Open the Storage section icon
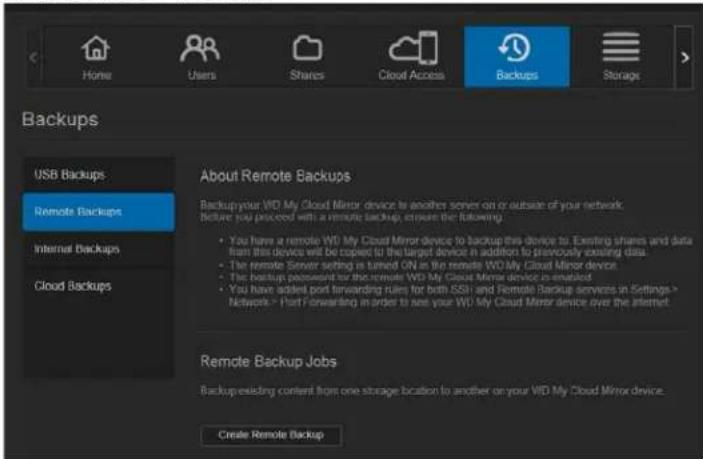Viewport: 703px width, 459px height. 621,47
